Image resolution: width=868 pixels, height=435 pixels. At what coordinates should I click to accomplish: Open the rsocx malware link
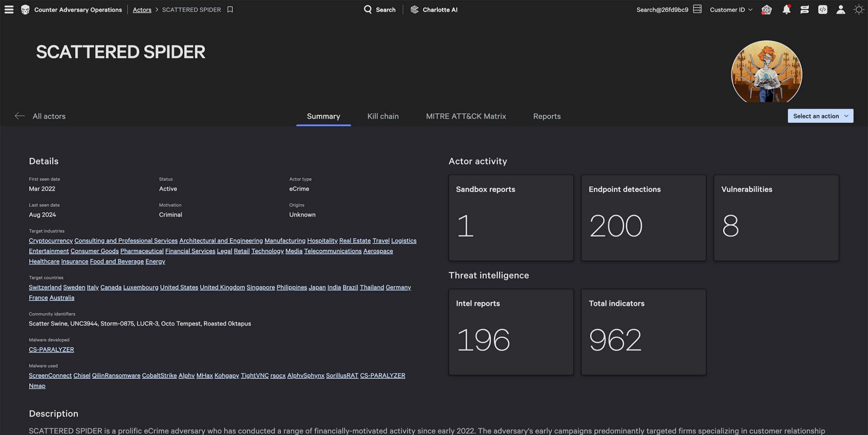click(278, 376)
